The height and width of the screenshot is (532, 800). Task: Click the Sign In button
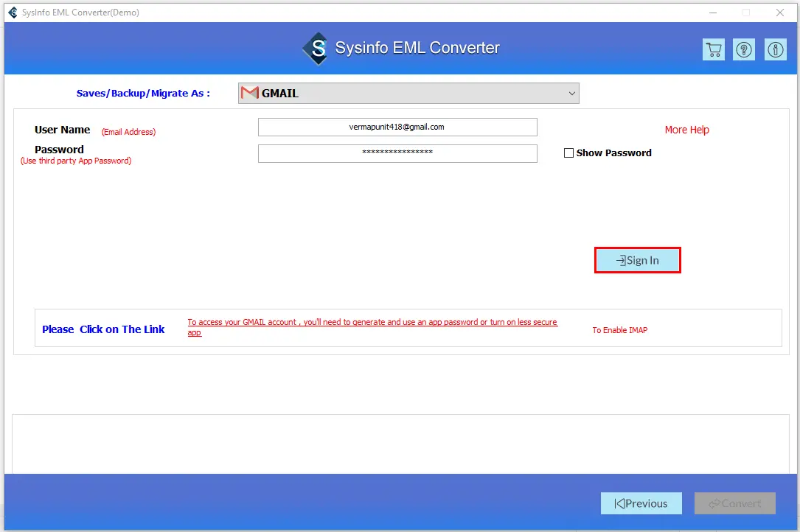point(637,260)
